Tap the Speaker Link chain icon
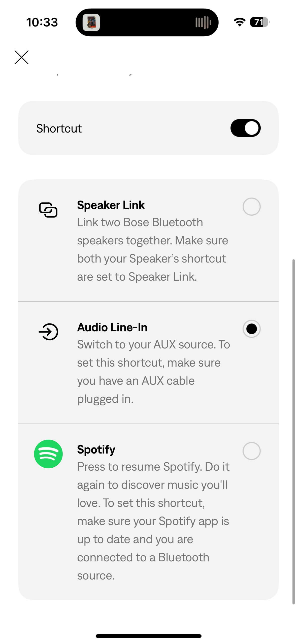The height and width of the screenshot is (644, 297). 48,210
